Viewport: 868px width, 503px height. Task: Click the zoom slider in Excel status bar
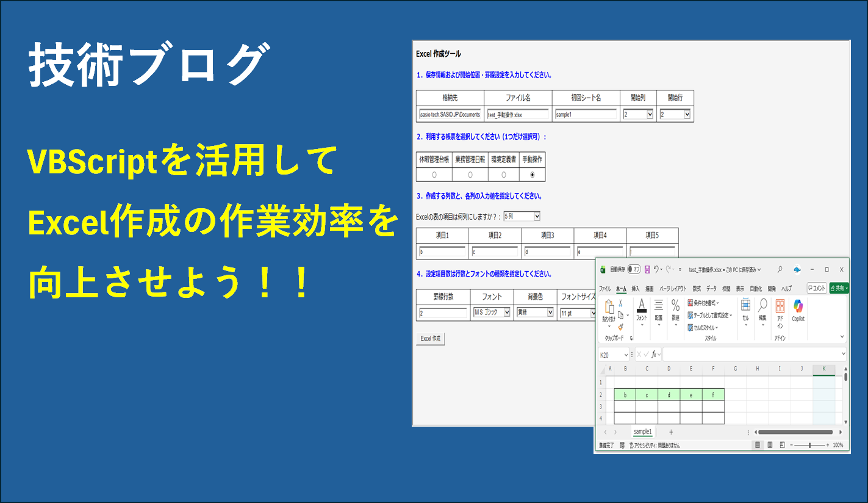click(x=809, y=446)
